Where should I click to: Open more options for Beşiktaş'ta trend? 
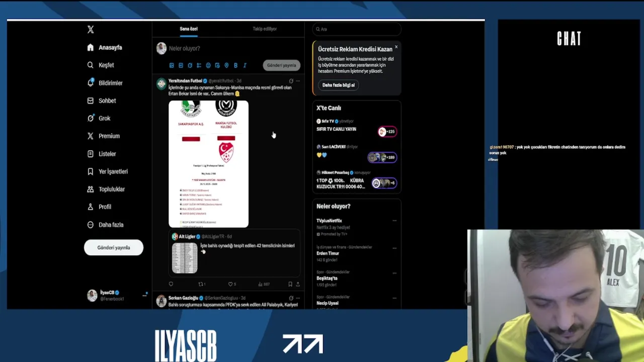[394, 273]
